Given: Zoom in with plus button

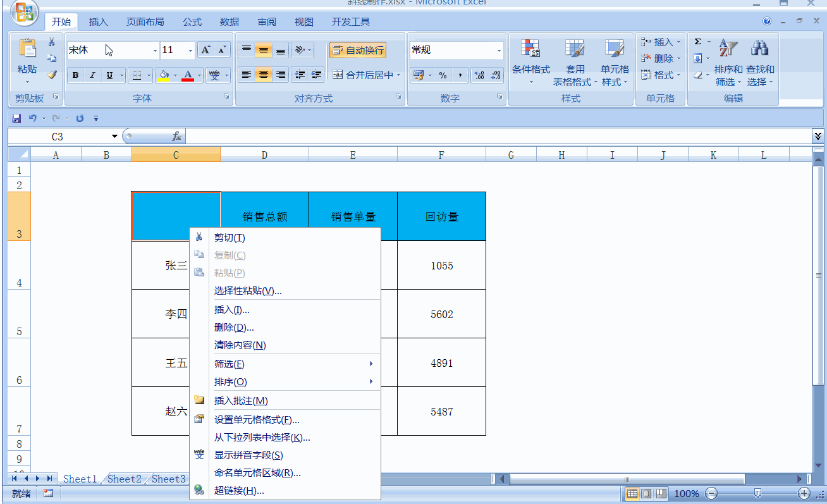Looking at the screenshot, I should (x=804, y=493).
